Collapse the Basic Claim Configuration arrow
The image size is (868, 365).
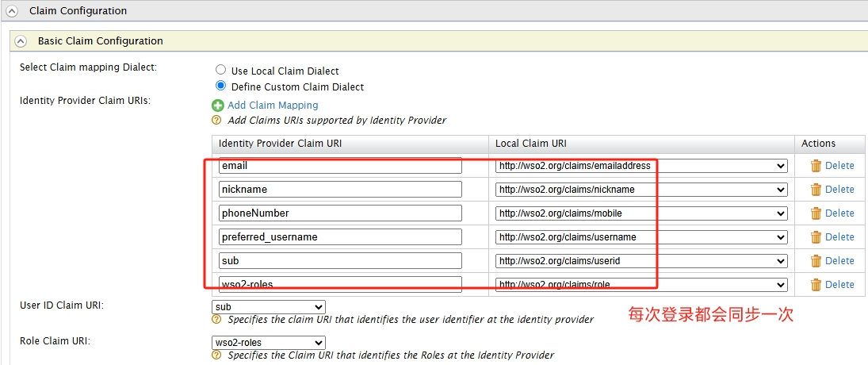point(21,41)
